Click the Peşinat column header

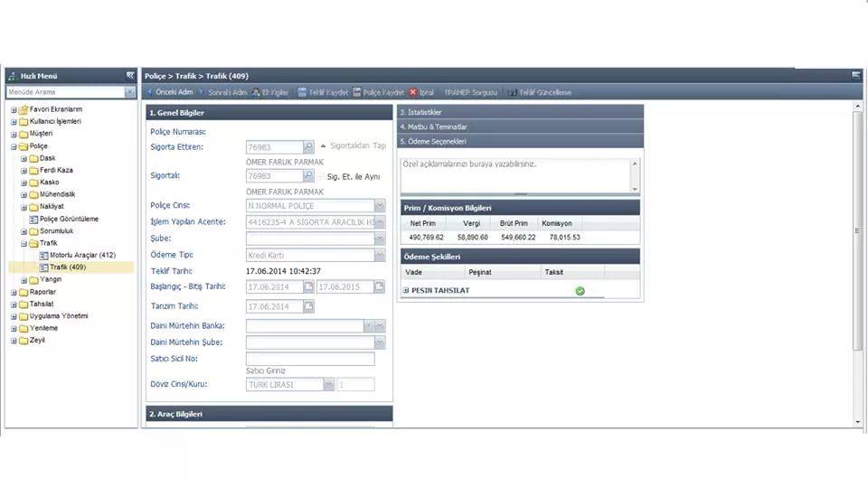[503, 272]
